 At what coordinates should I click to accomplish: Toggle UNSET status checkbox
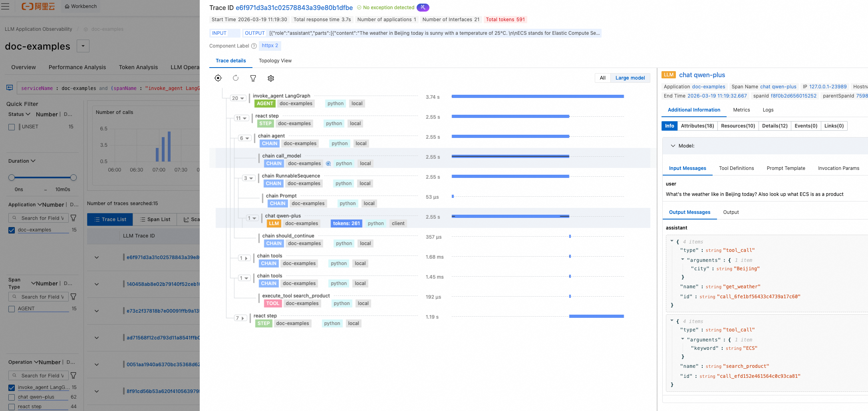pos(12,127)
